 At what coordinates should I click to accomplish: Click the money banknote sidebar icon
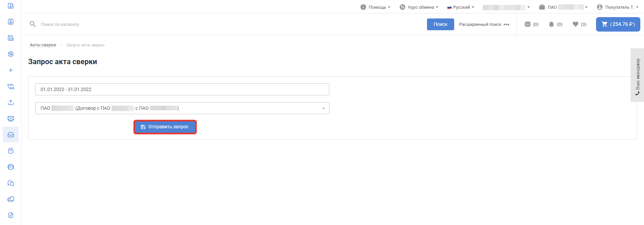point(11,119)
